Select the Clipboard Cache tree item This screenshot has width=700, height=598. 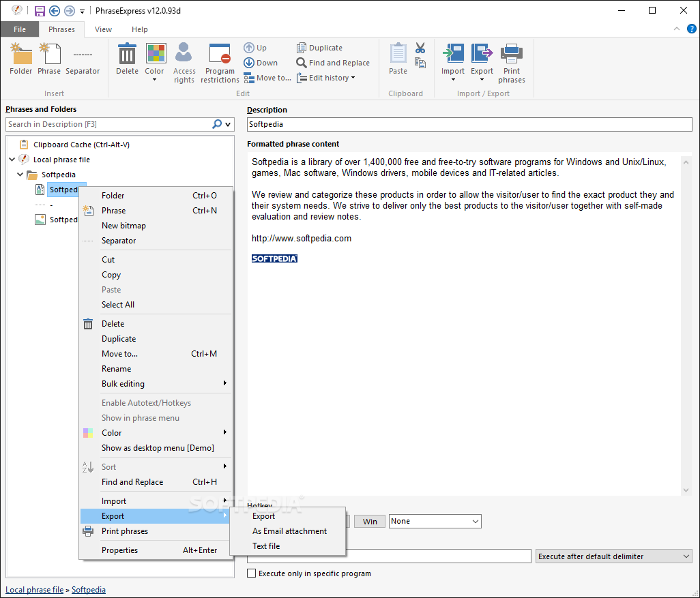click(x=74, y=145)
